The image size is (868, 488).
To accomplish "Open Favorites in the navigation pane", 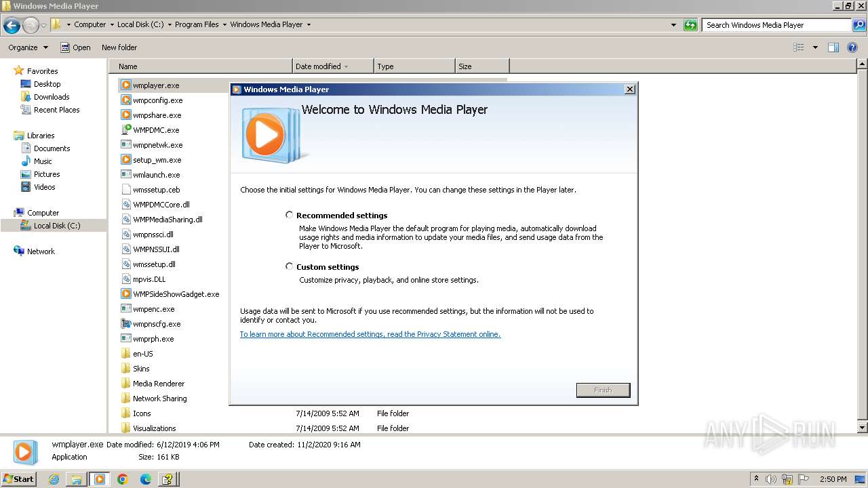I will (x=42, y=71).
